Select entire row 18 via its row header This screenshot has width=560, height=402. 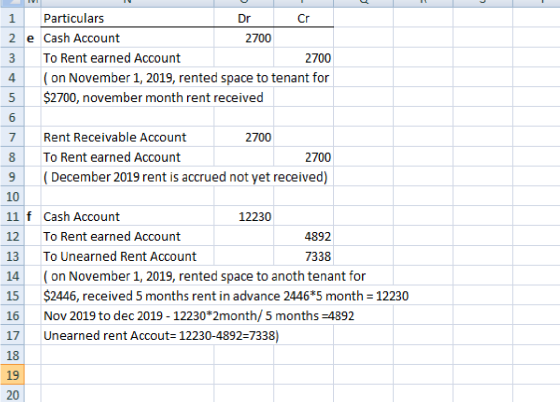tap(12, 355)
